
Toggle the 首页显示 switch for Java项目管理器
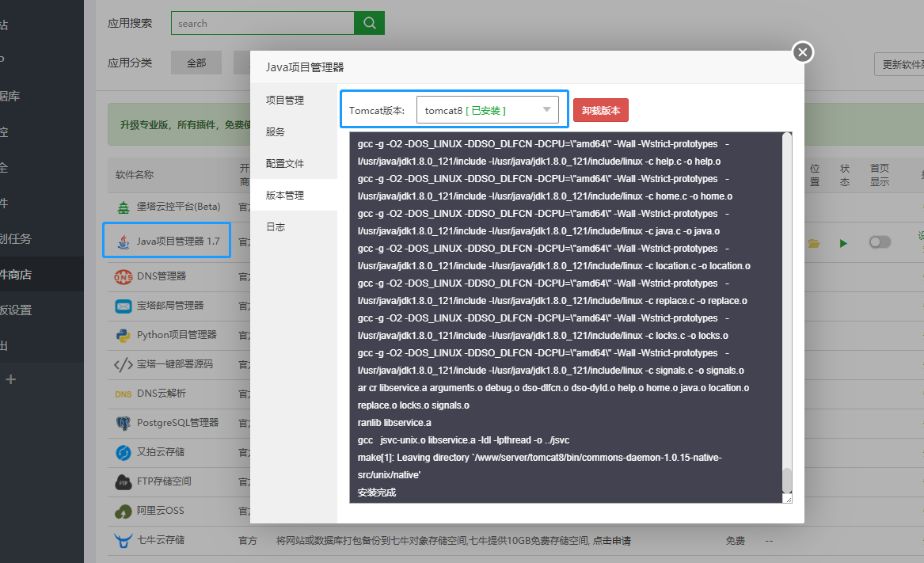click(x=879, y=242)
